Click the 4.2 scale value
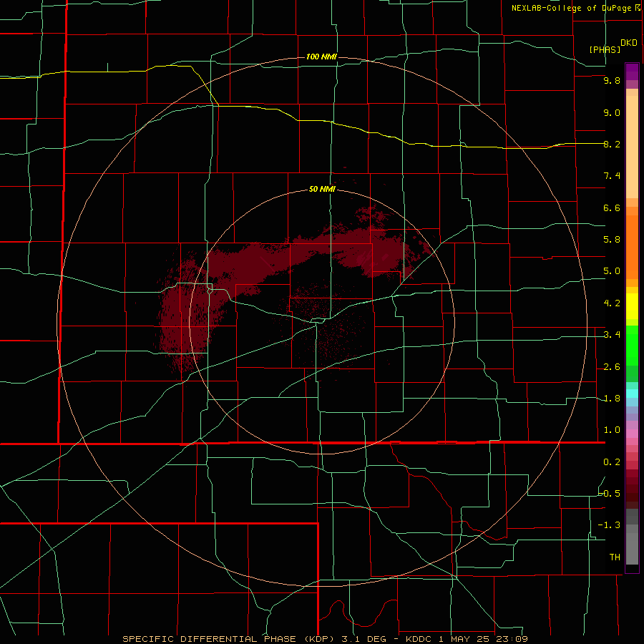Image resolution: width=644 pixels, height=644 pixels. pyautogui.click(x=612, y=303)
